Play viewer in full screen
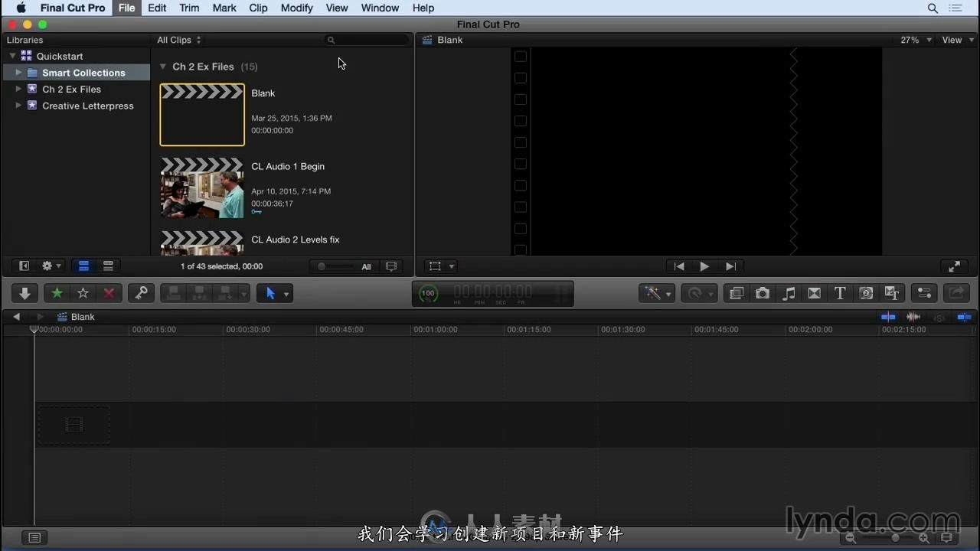Image resolution: width=980 pixels, height=551 pixels. [x=954, y=266]
